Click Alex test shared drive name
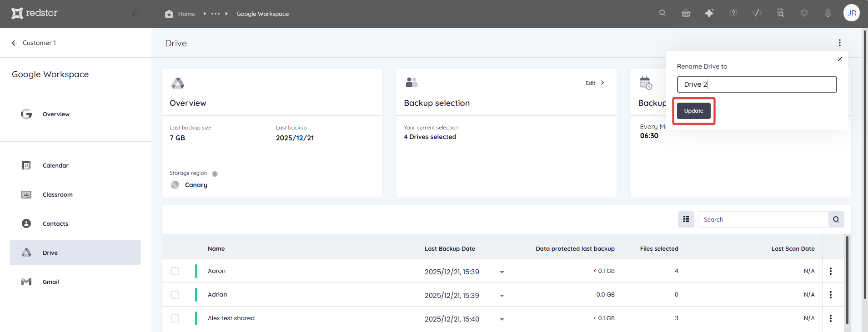 click(231, 318)
